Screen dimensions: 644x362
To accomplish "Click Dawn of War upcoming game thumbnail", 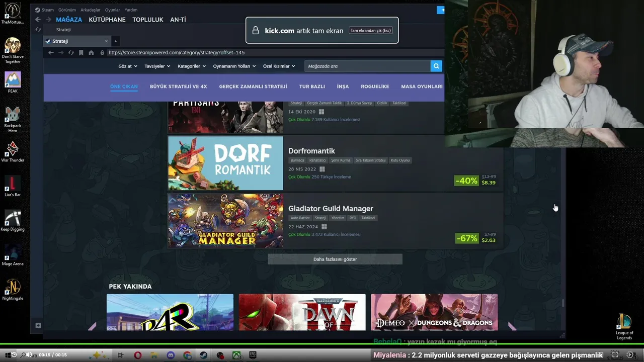I will pos(302,312).
